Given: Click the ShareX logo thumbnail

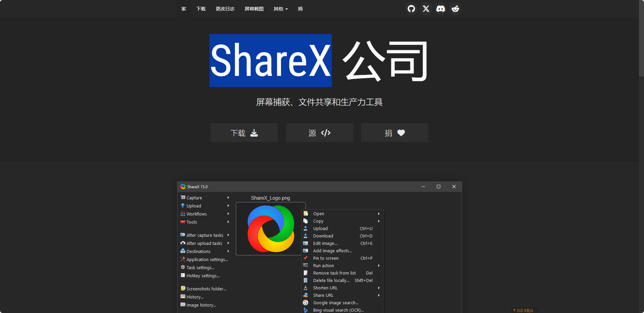Looking at the screenshot, I should [270, 229].
